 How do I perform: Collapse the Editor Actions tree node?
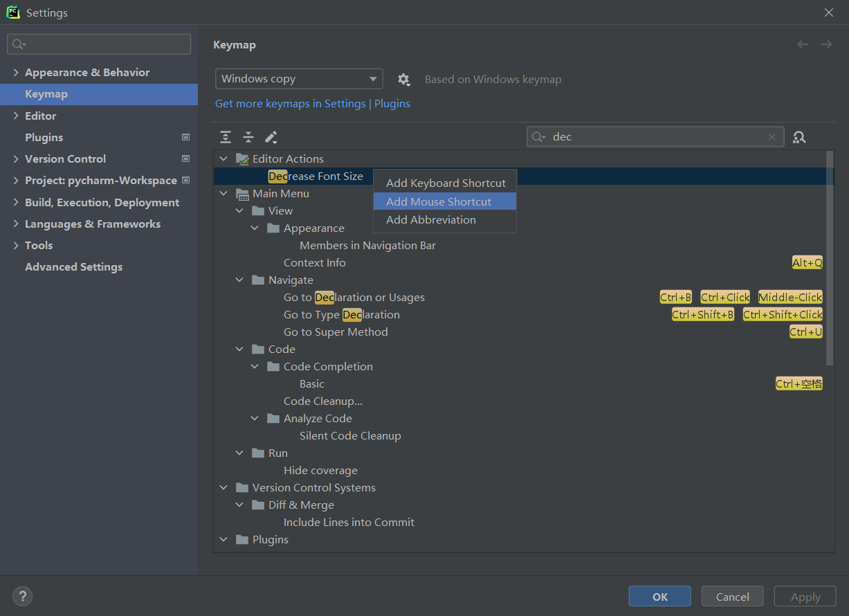click(223, 159)
